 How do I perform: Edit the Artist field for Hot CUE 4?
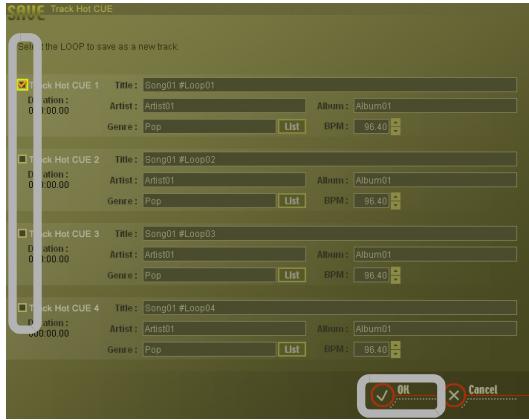224,329
